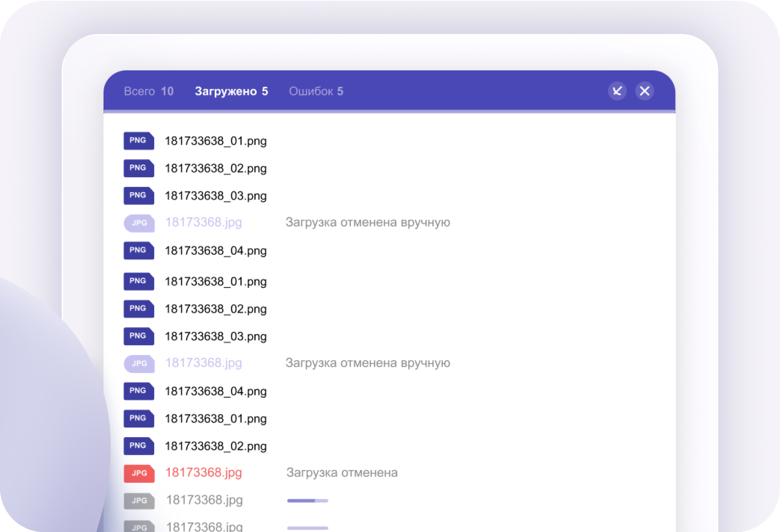Select the first 181733638_04.png file name
780x532 pixels.
click(x=216, y=251)
